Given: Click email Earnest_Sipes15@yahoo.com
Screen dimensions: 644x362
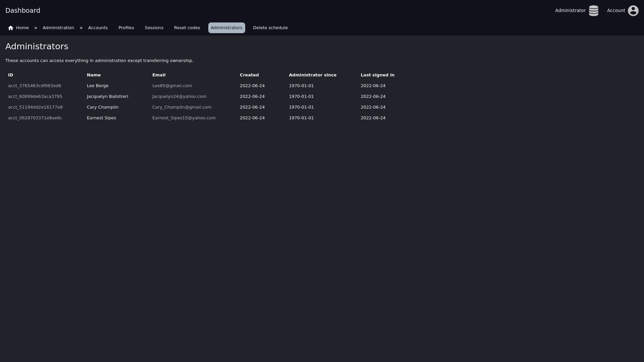Looking at the screenshot, I should 184,118.
